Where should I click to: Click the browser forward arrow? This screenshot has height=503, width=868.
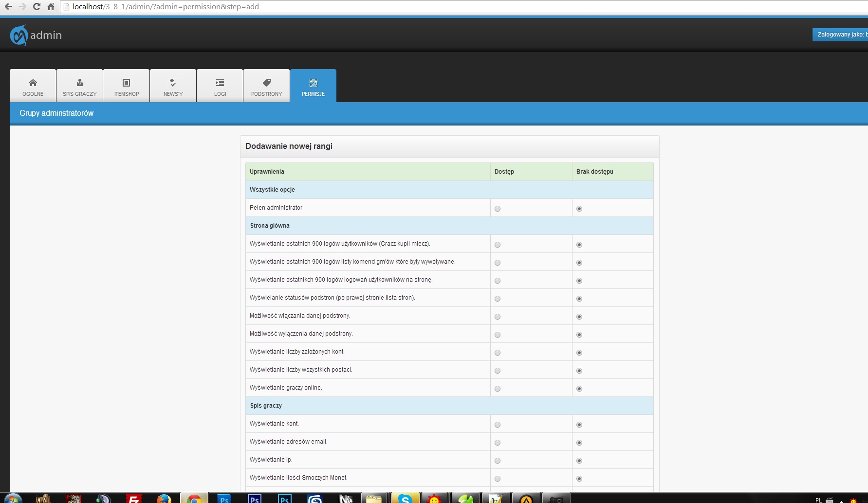point(22,7)
